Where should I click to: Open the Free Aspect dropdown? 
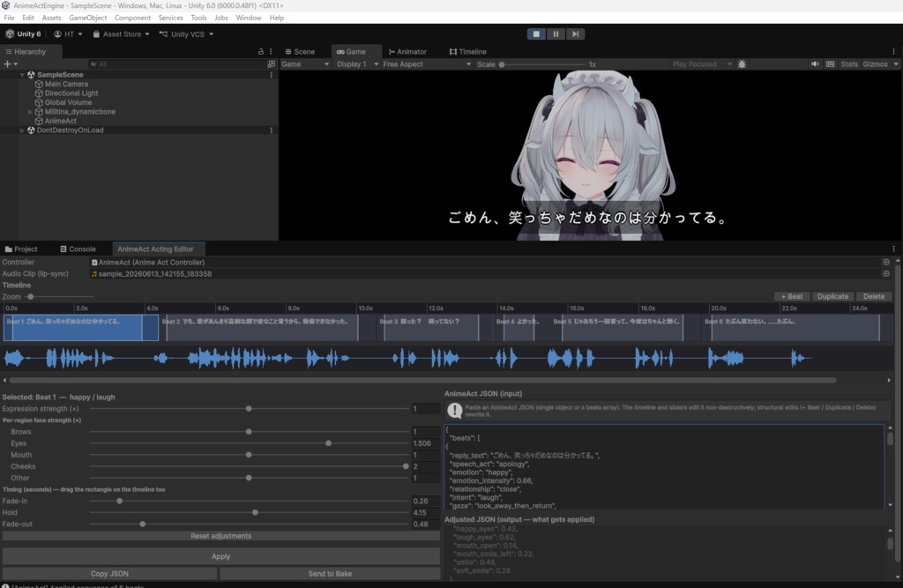pyautogui.click(x=427, y=64)
